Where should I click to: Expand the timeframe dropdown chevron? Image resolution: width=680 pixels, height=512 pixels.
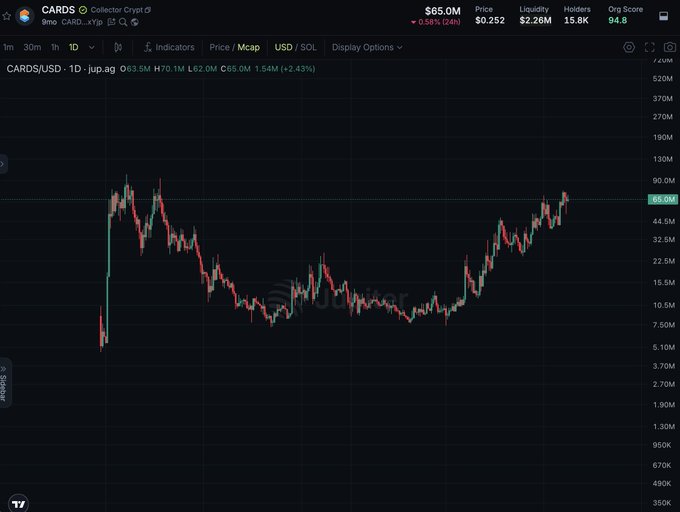(92, 47)
